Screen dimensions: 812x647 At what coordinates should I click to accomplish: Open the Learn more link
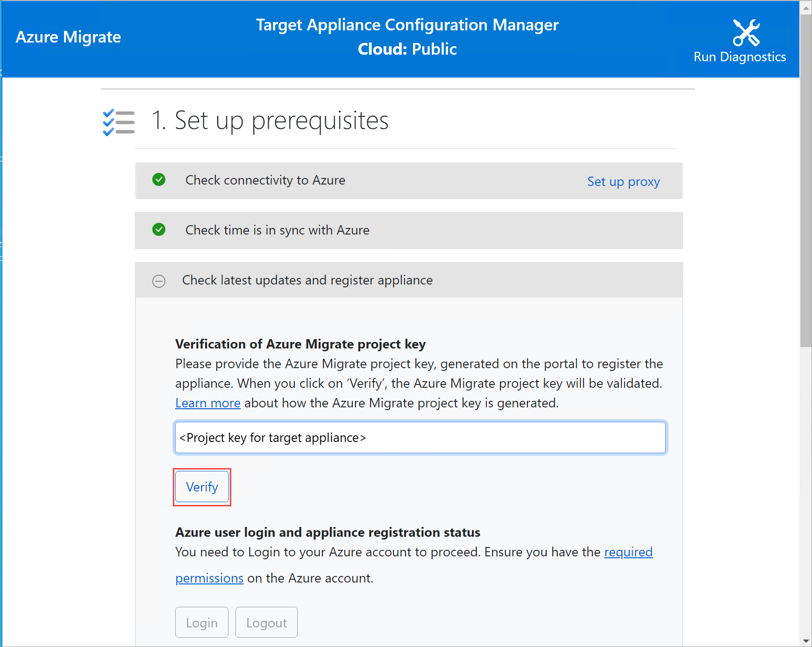(208, 403)
